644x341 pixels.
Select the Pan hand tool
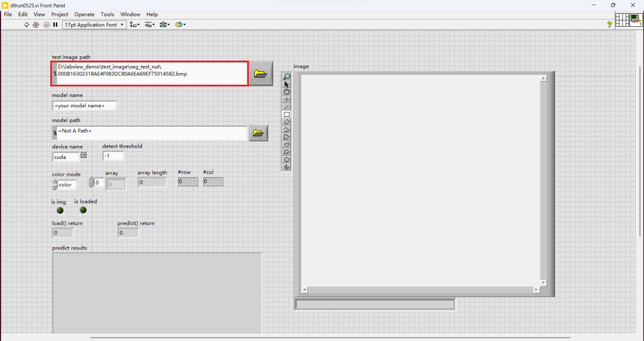pyautogui.click(x=286, y=92)
